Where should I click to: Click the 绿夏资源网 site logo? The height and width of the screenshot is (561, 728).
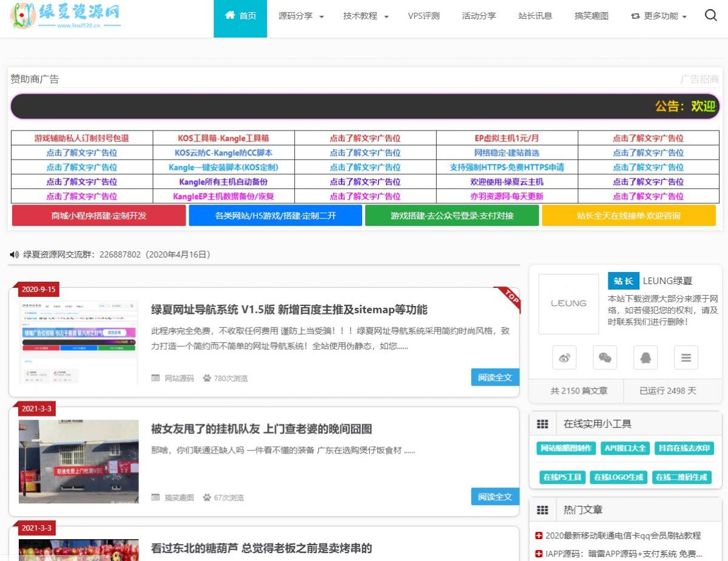point(66,16)
